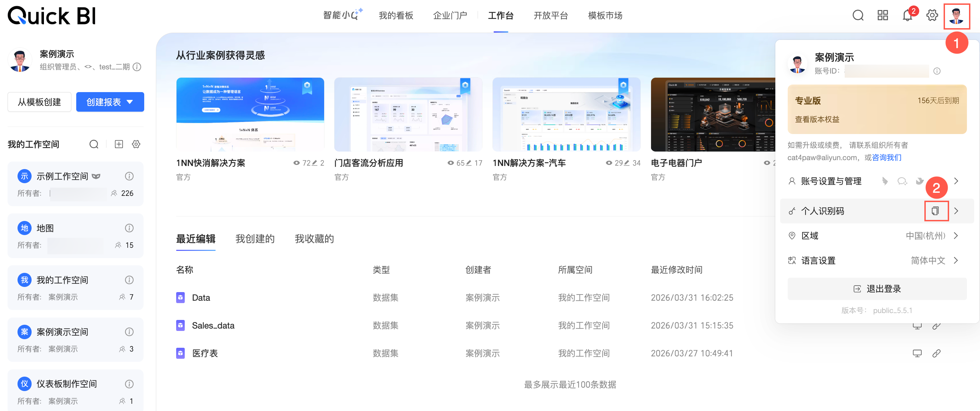Open 门店客流分析应用 template thumbnail
Image resolution: width=980 pixels, height=411 pixels.
pos(408,114)
